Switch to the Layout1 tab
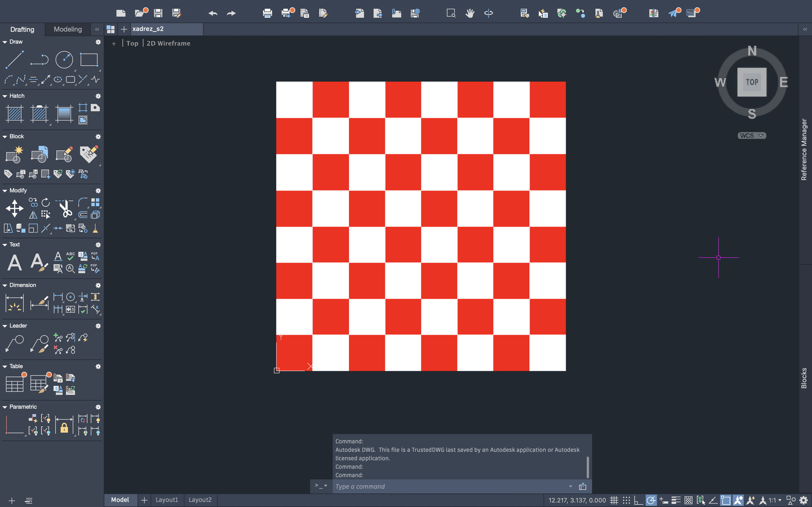The image size is (812, 507). click(166, 500)
